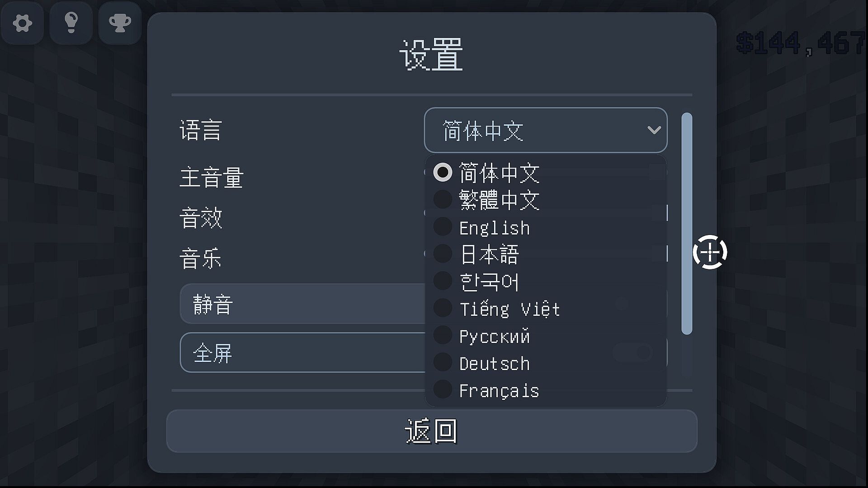Click the 简体中文 language combo box
Viewport: 868px width, 488px height.
[546, 130]
